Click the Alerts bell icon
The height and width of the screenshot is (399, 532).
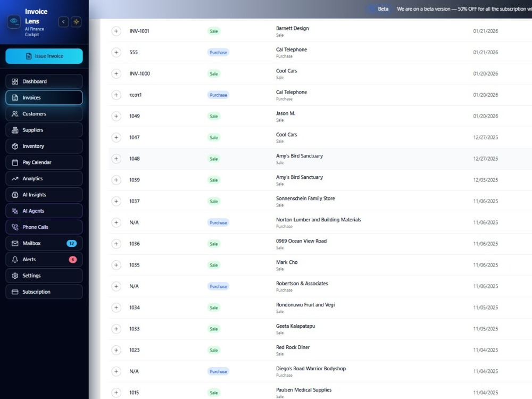click(x=15, y=260)
